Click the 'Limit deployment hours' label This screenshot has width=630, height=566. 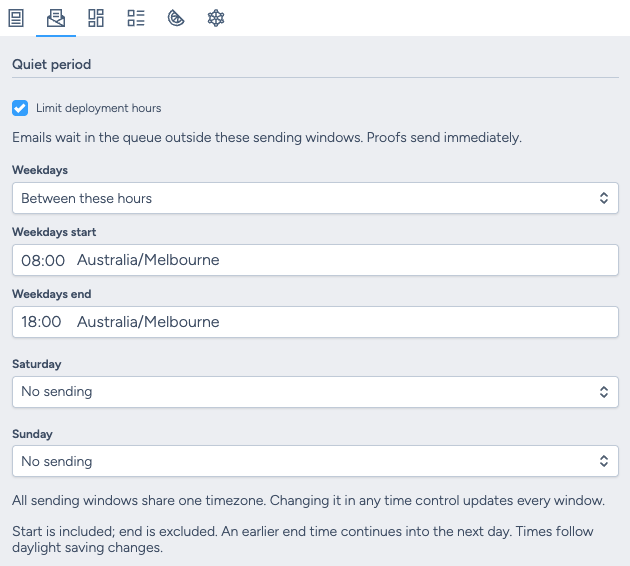pyautogui.click(x=98, y=108)
